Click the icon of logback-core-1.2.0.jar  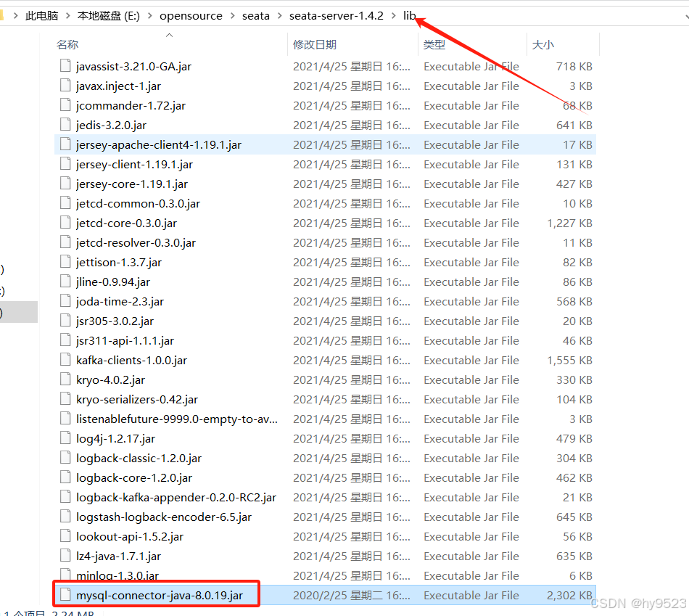(x=65, y=477)
